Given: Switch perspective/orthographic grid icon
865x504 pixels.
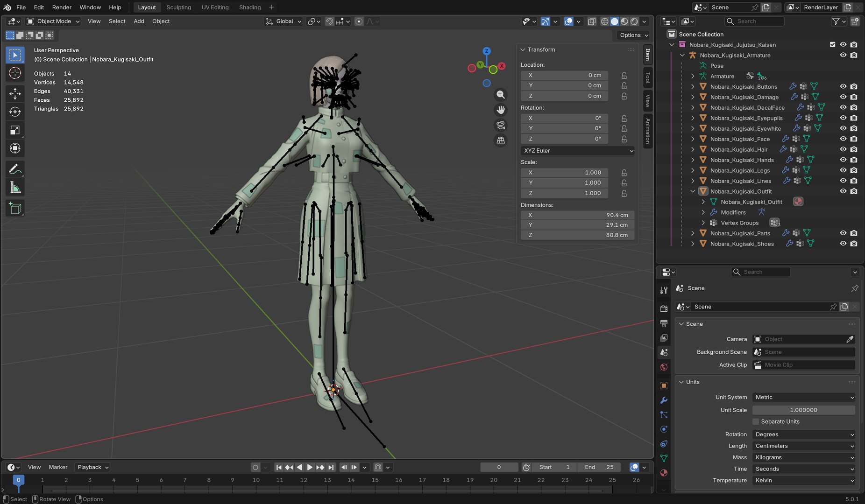Looking at the screenshot, I should [501, 140].
